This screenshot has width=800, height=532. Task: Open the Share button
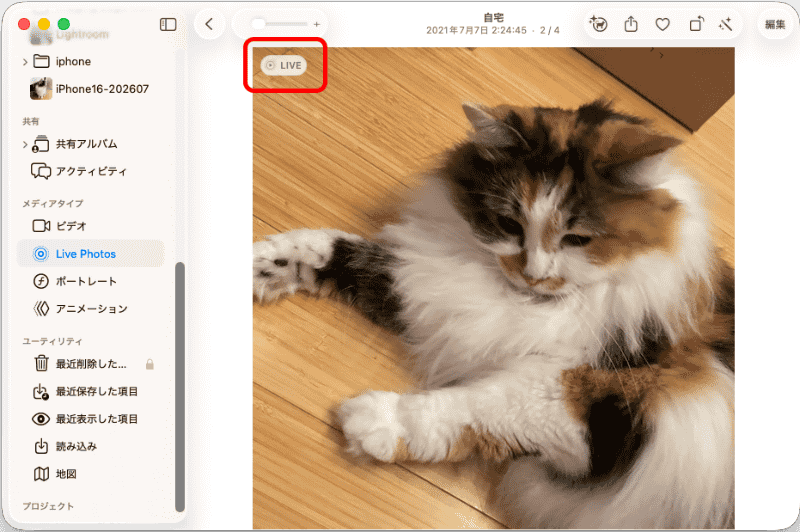(631, 24)
